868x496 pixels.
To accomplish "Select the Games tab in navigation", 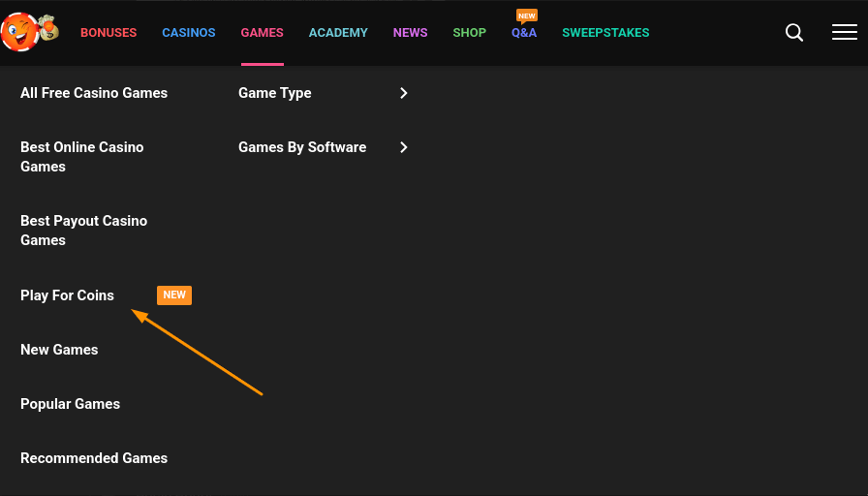I will (x=263, y=33).
